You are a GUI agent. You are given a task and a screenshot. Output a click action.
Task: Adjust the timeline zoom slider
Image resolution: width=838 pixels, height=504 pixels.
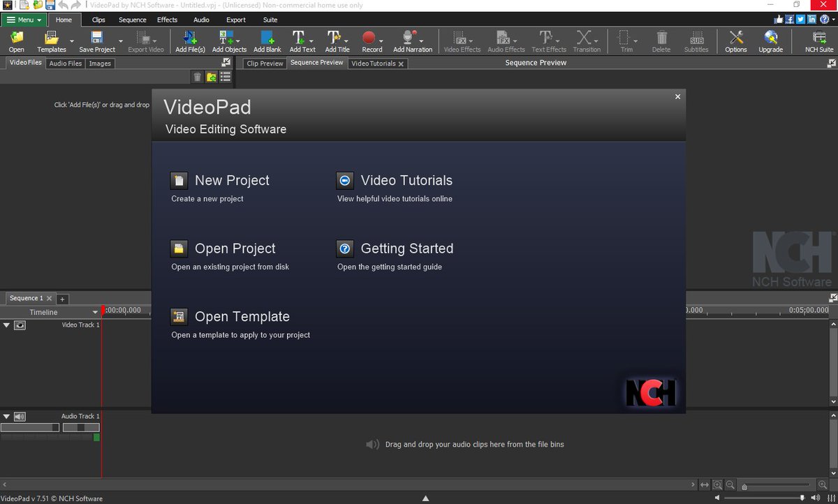pos(777,486)
